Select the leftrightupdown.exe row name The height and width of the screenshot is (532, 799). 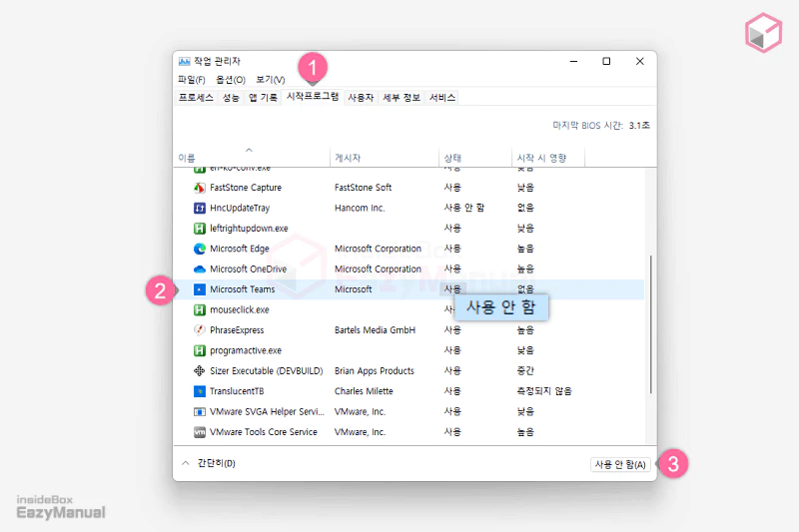click(249, 229)
